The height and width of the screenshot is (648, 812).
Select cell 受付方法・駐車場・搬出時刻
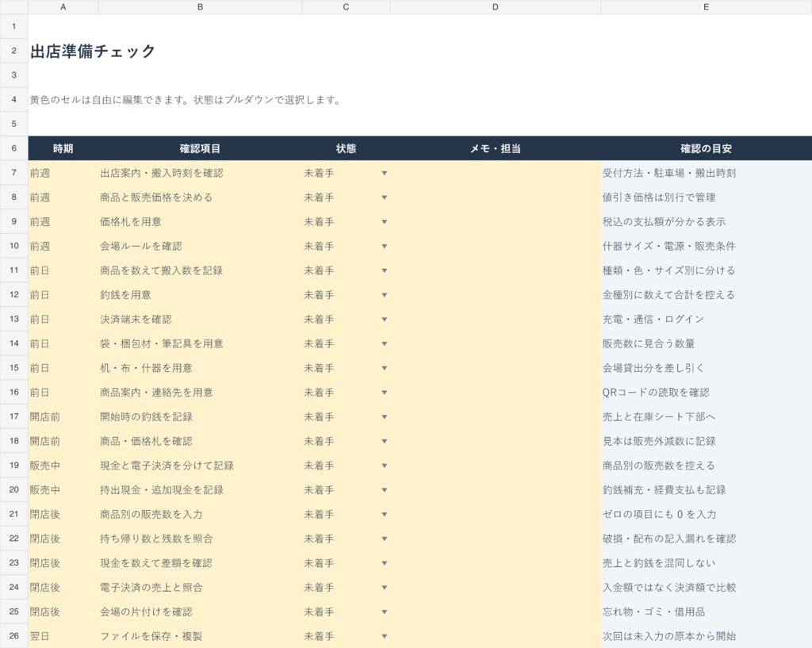(x=707, y=173)
